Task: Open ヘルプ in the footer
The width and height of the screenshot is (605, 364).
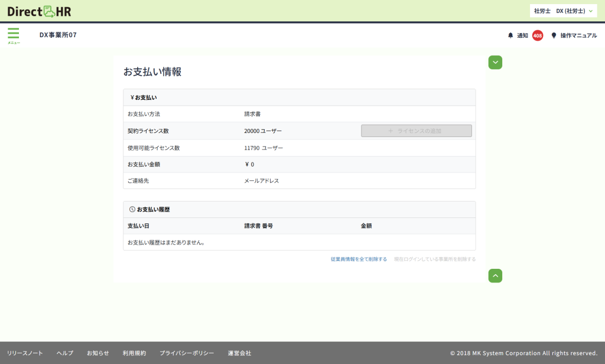Action: click(x=65, y=353)
